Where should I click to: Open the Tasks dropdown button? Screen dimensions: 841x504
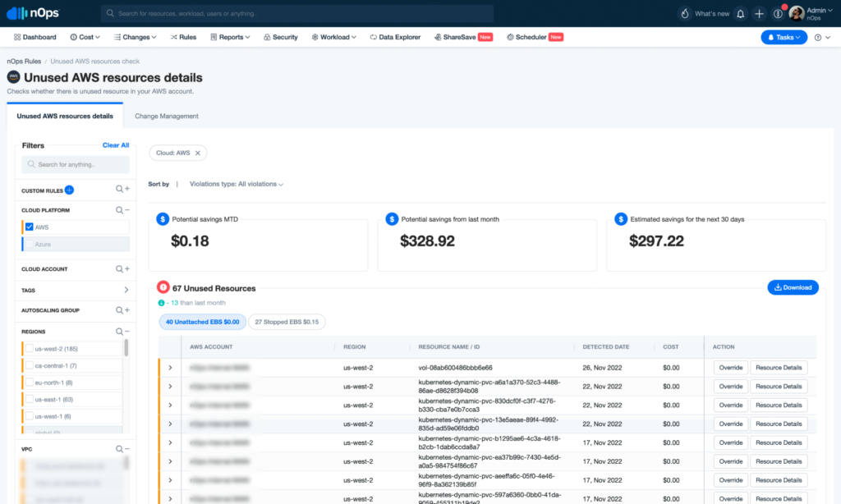click(x=784, y=38)
